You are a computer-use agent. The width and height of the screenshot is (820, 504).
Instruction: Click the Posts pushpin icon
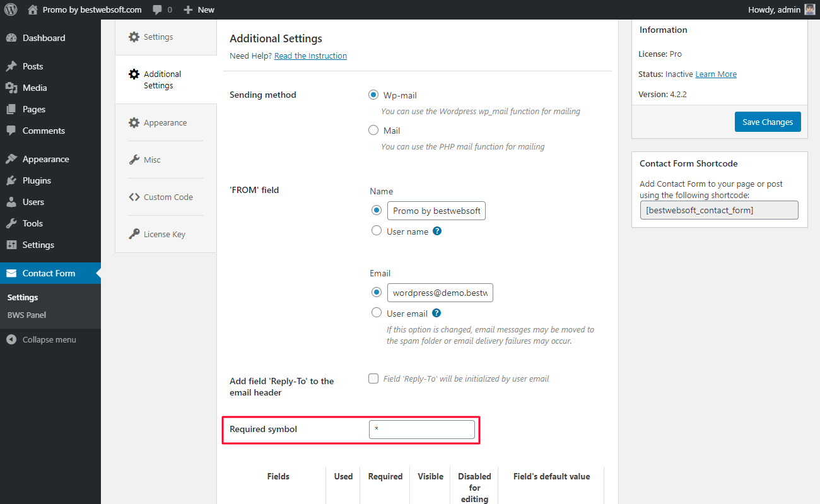coord(11,66)
